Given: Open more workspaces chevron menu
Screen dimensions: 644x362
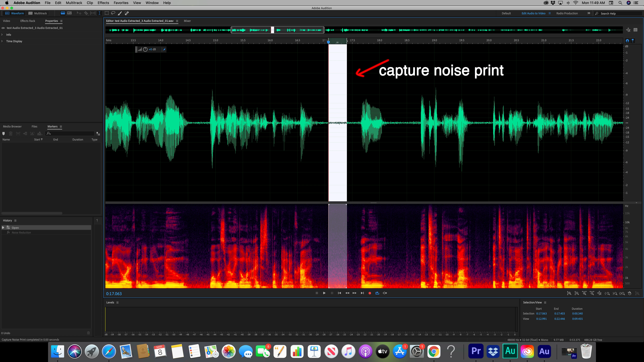Looking at the screenshot, I should point(589,13).
